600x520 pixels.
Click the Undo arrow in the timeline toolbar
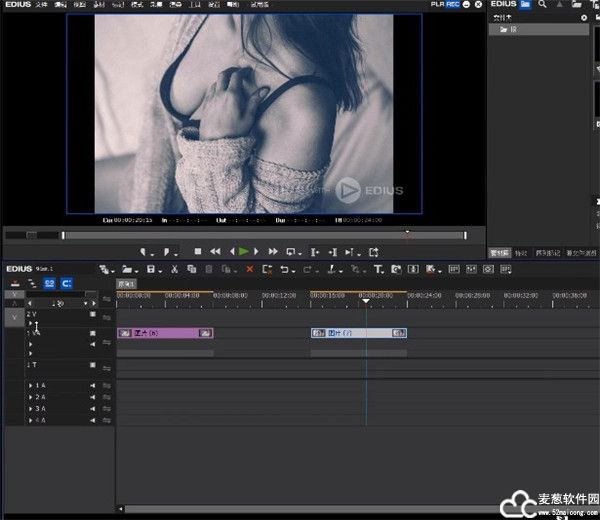coord(285,270)
